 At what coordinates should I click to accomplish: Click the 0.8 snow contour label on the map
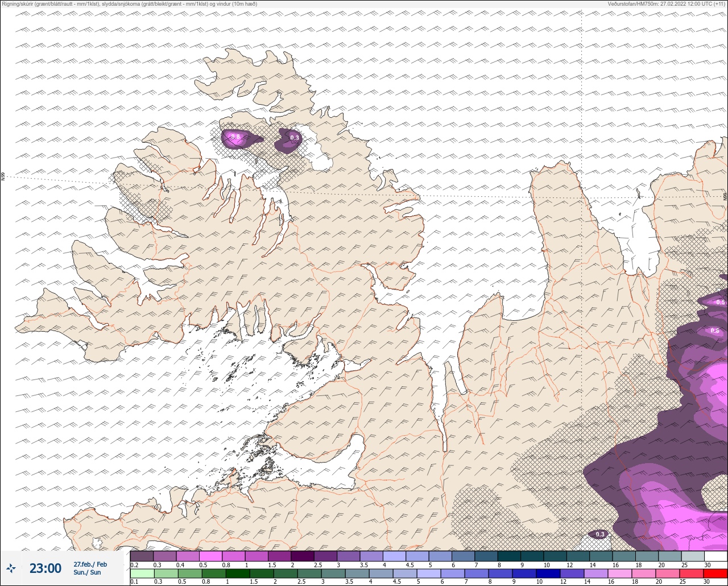tap(235, 137)
